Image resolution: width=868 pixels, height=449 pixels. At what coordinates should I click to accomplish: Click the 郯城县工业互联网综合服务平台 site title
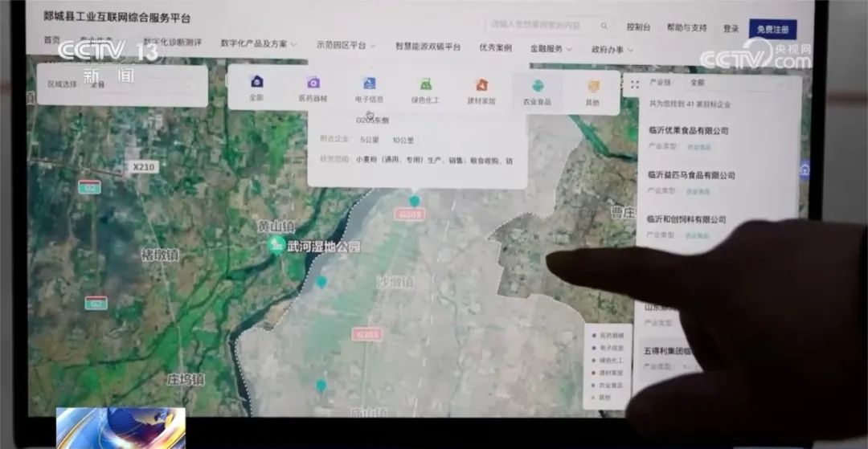117,17
